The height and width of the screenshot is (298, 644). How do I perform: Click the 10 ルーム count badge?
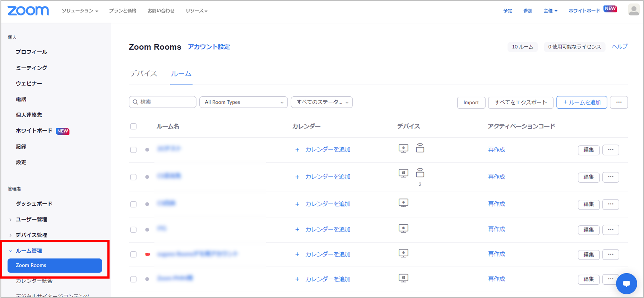click(x=522, y=47)
